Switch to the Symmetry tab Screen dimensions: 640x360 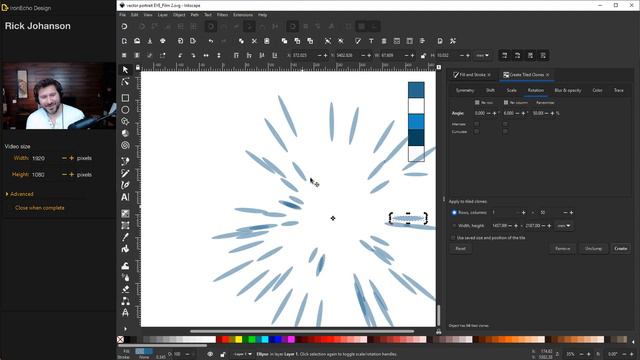[x=464, y=90]
